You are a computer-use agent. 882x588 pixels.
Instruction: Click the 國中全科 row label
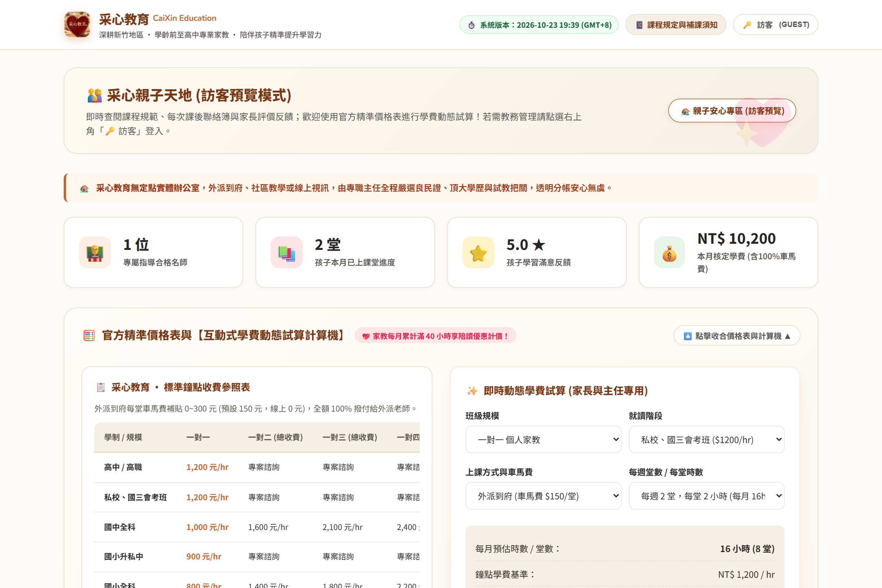pos(120,527)
